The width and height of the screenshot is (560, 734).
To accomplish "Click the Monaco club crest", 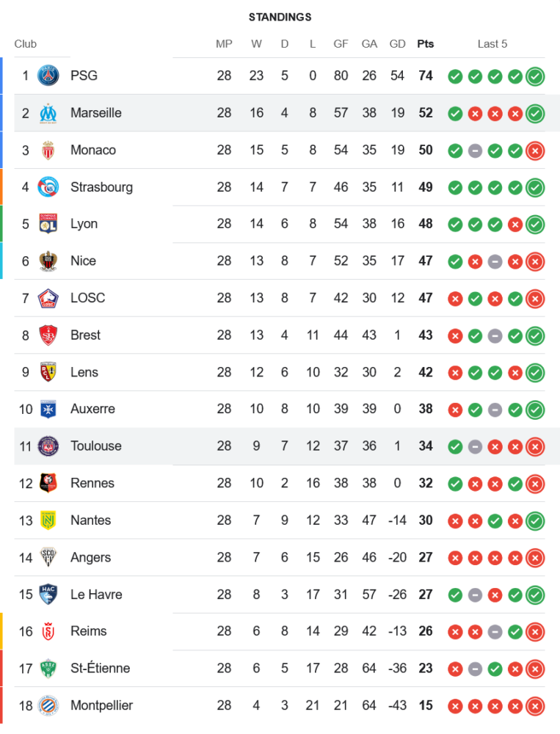I will tap(48, 150).
